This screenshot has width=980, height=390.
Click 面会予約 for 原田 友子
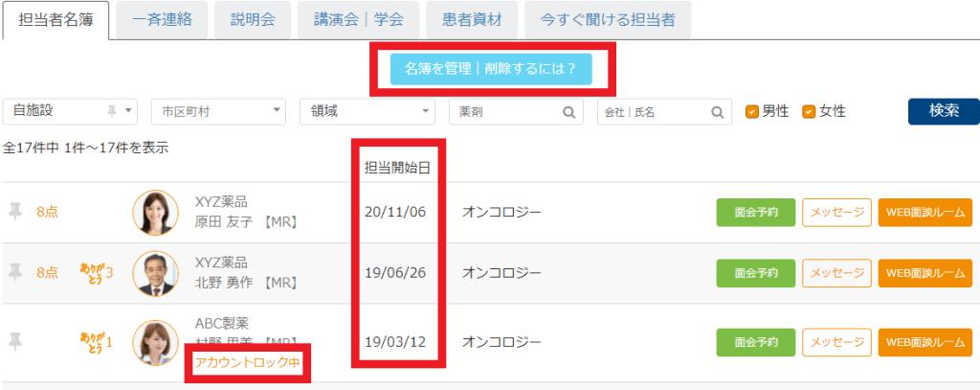coord(755,212)
